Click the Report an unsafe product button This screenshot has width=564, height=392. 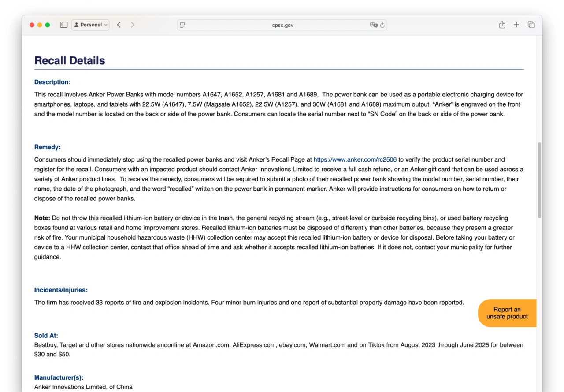507,313
